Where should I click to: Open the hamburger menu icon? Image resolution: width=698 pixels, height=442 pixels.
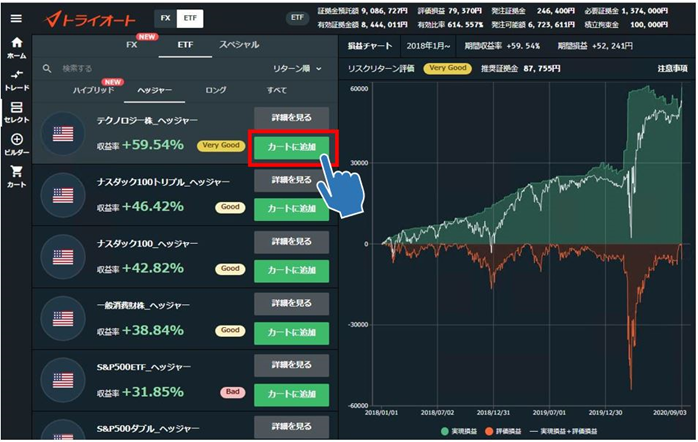(16, 18)
